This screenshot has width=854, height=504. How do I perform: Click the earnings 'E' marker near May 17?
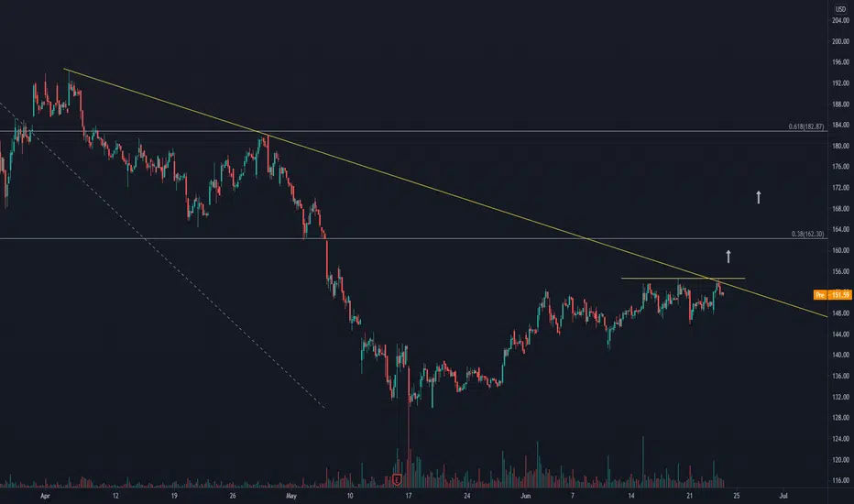397,480
